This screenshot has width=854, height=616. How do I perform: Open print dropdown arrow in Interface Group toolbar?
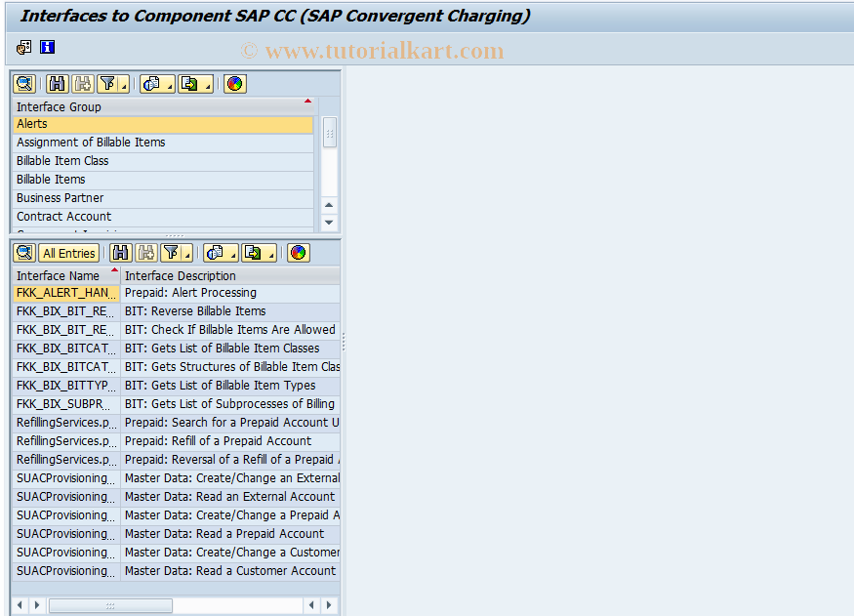point(170,84)
